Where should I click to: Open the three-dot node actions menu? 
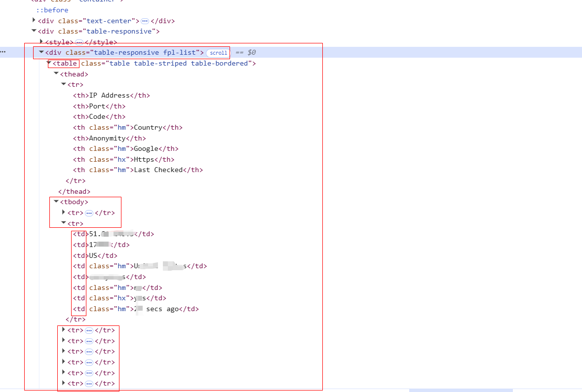[3, 52]
